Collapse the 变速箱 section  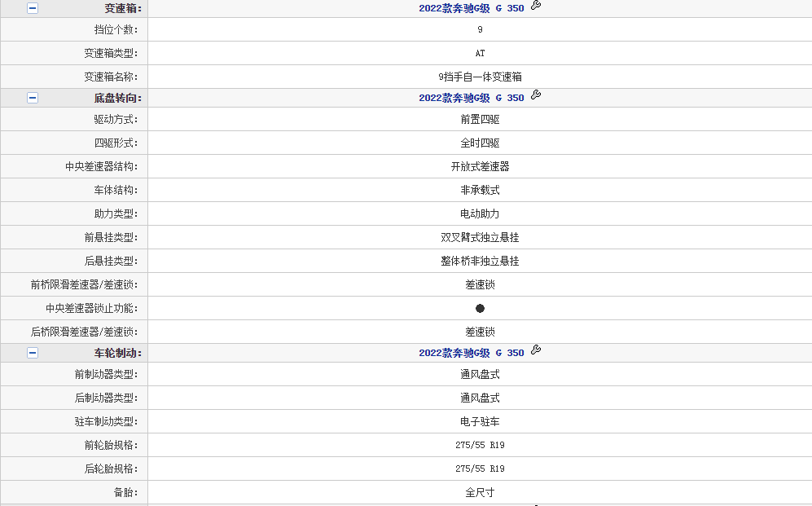coord(32,8)
